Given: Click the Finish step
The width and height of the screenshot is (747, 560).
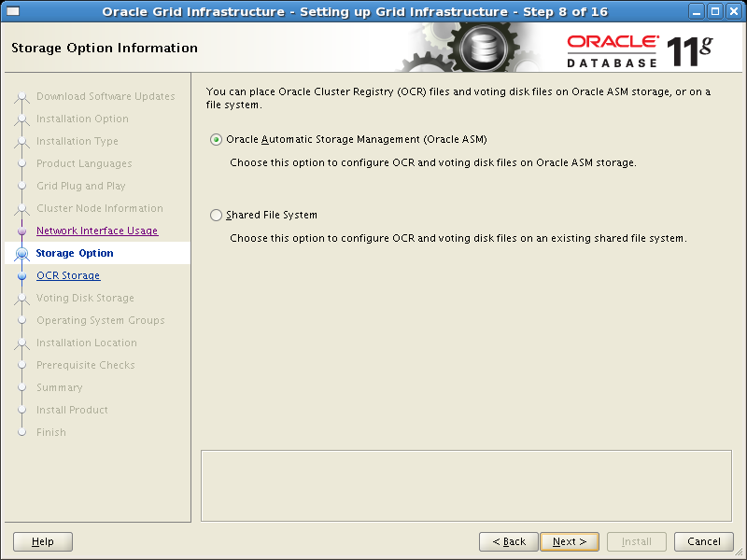Looking at the screenshot, I should click(x=51, y=432).
